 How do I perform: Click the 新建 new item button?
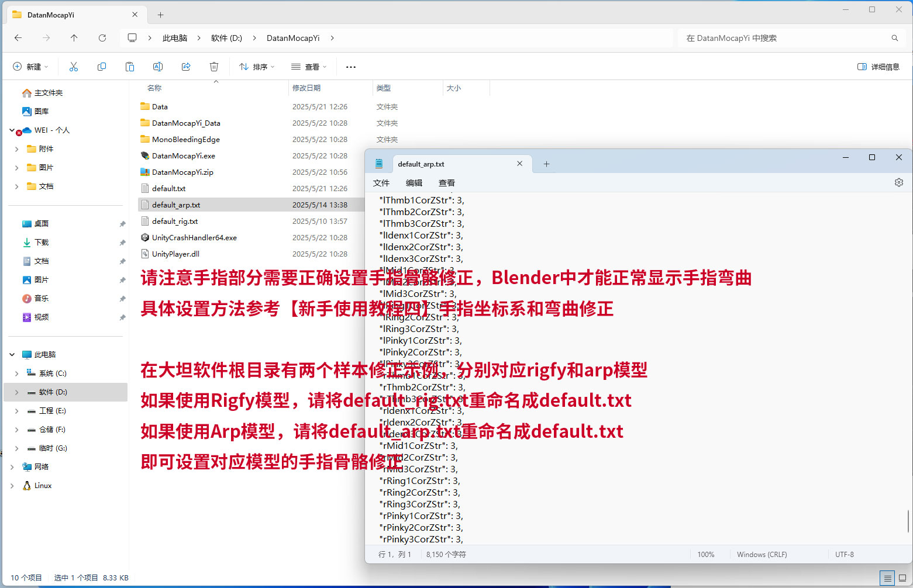point(30,67)
